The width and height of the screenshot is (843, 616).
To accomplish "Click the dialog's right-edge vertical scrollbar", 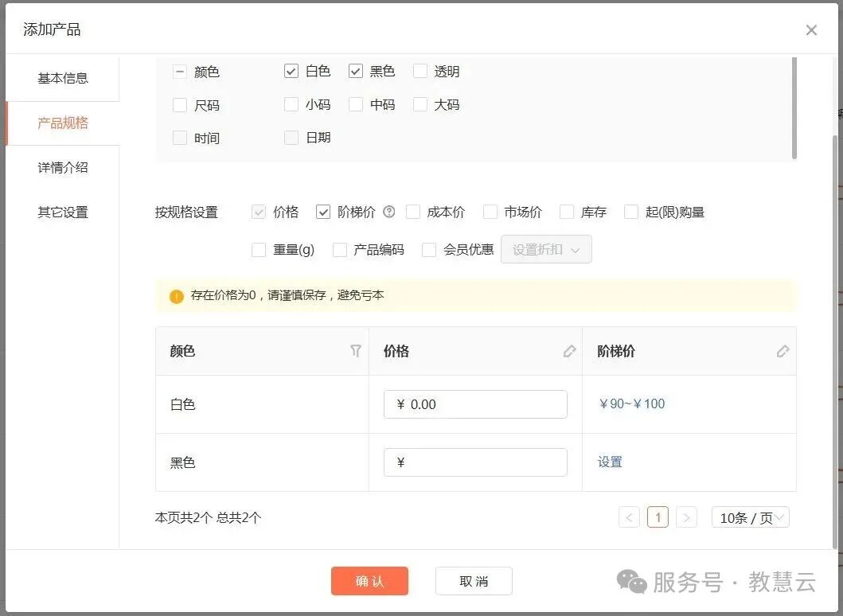I will 835,341.
